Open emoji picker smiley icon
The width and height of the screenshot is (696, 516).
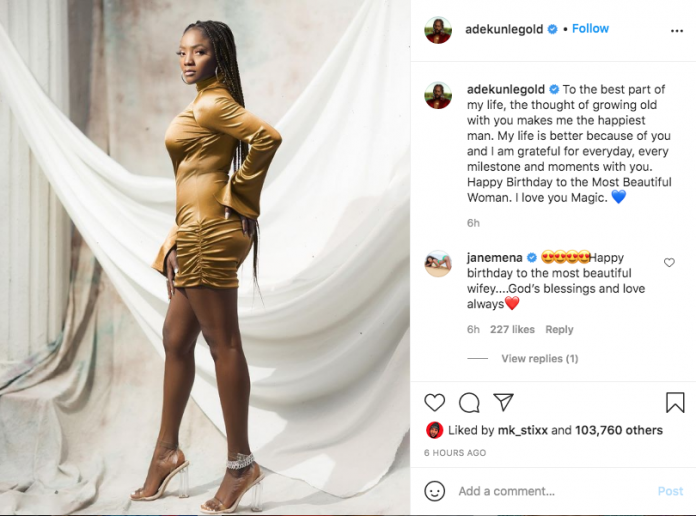click(x=435, y=491)
